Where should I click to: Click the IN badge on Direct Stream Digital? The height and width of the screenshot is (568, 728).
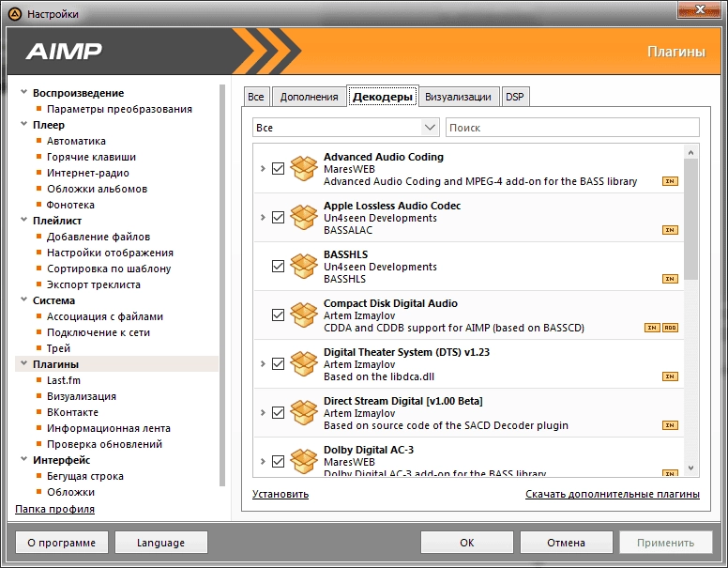pos(670,425)
